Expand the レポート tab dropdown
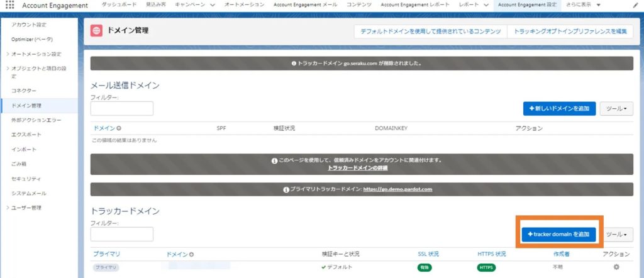The image size is (644, 278). [486, 5]
